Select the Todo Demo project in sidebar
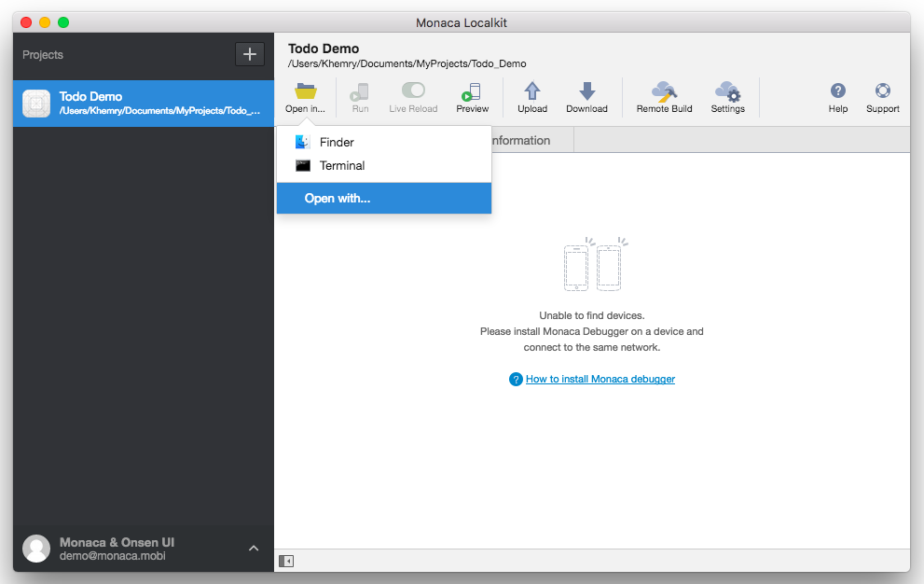 pyautogui.click(x=144, y=104)
